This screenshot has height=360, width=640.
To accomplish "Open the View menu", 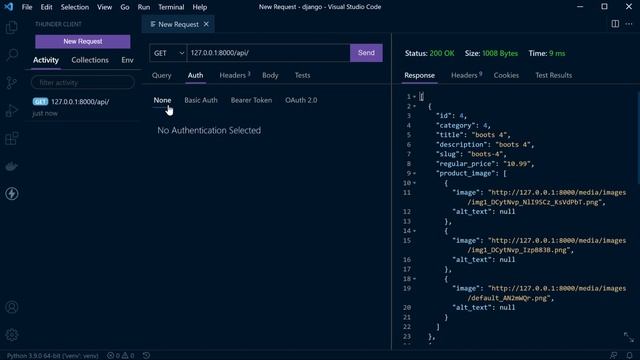I will point(104,7).
